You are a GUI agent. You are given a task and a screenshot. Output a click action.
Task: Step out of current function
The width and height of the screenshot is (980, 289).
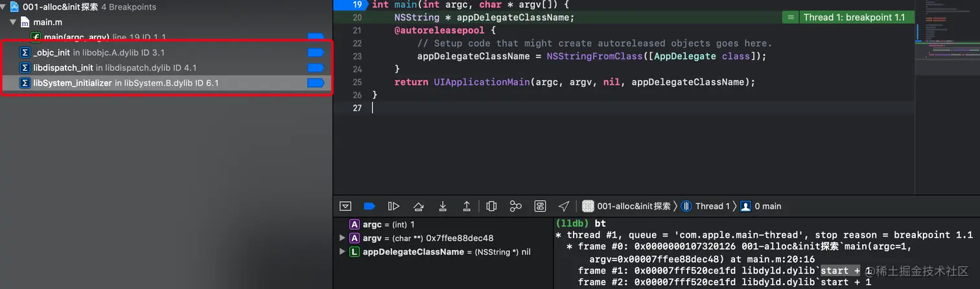(x=467, y=206)
